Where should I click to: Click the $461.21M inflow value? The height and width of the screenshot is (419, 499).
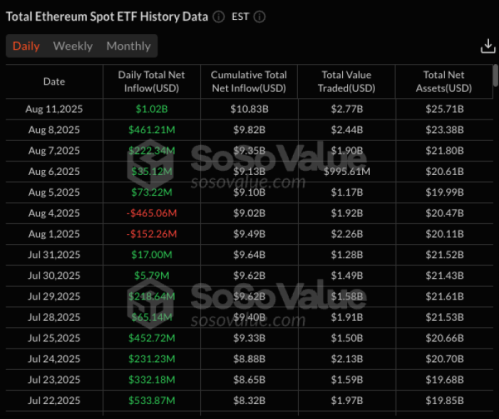tap(152, 130)
